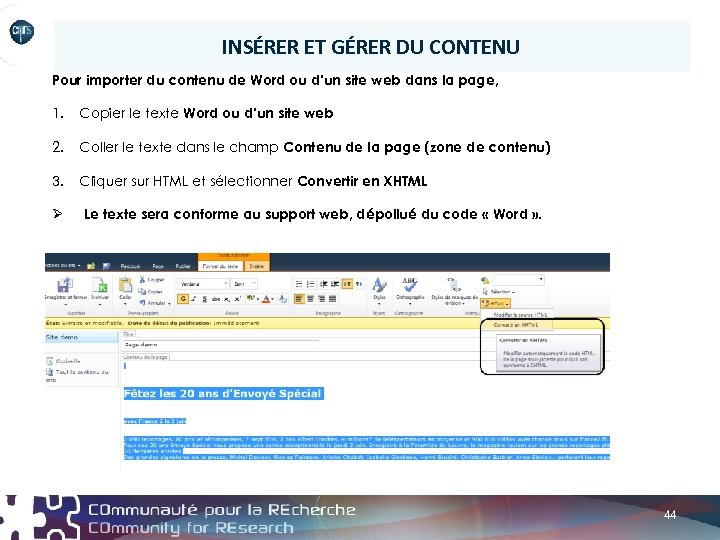Click the Corbeille recycle bin link
Screen dimensions: 720x540
(x=63, y=361)
